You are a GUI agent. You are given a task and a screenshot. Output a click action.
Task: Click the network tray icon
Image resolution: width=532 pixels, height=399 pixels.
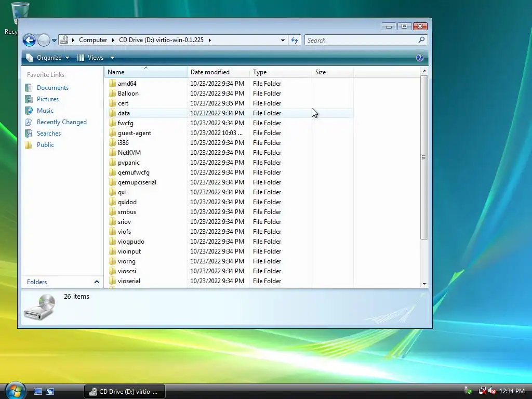point(482,391)
